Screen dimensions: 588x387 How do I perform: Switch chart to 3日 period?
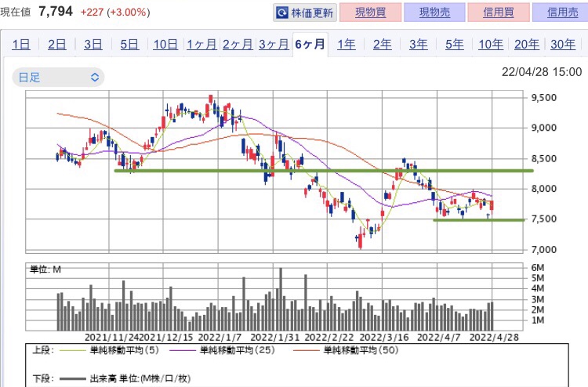pos(93,45)
